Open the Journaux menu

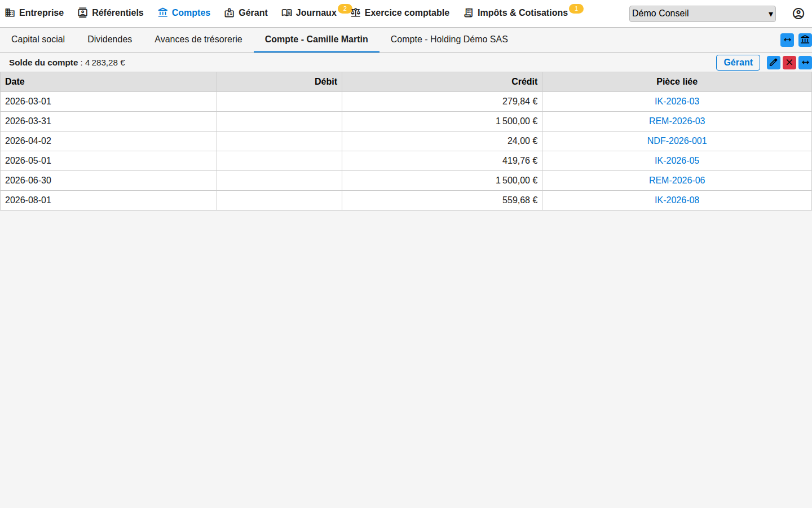[309, 12]
